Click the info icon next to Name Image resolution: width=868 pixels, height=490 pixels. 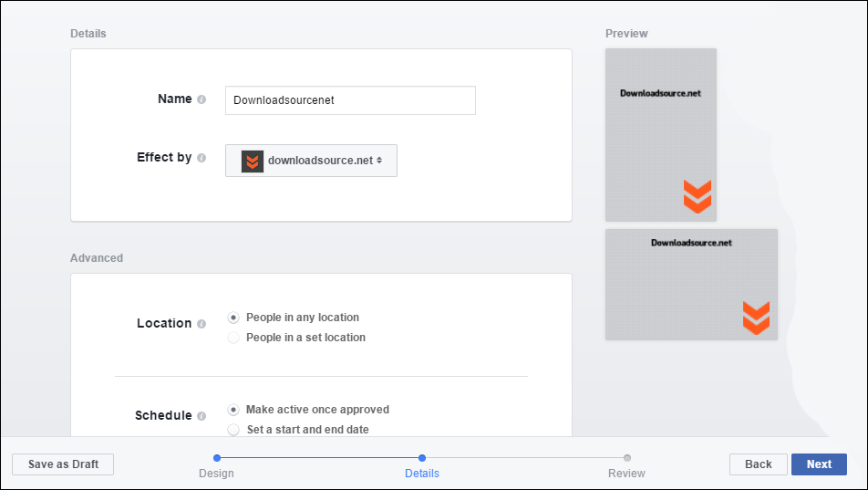coord(201,99)
